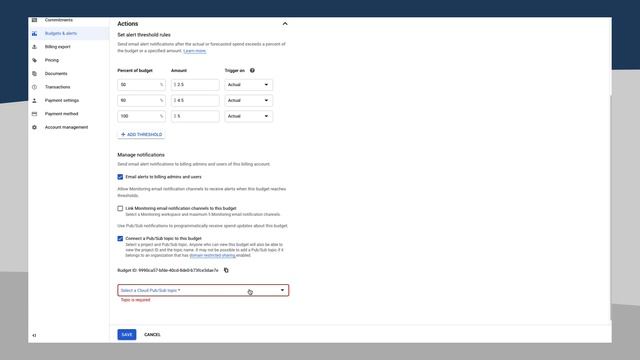
Task: Click the 'Set alert threshold rules' heading
Action: pyautogui.click(x=144, y=35)
